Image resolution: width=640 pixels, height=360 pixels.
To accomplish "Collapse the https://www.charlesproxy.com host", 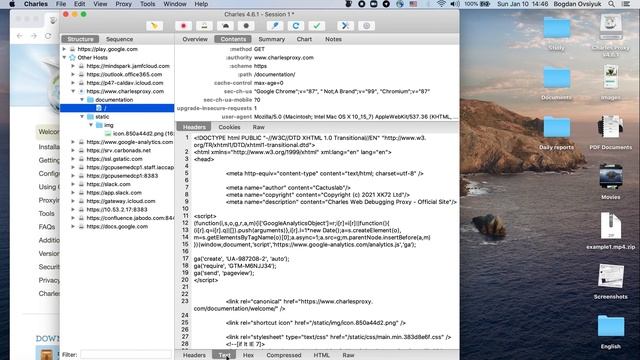I will 73,91.
